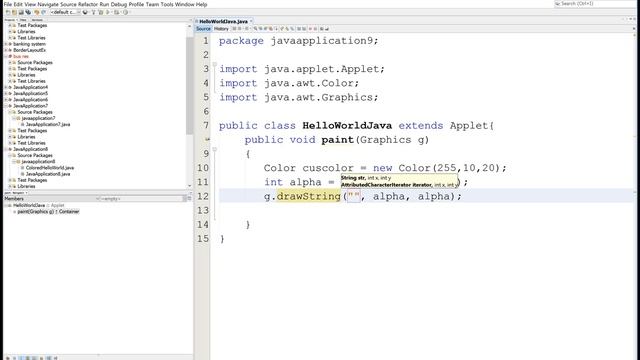640x360 pixels.
Task: Choose 'String str, int x, int y' hint
Action: (x=366, y=178)
